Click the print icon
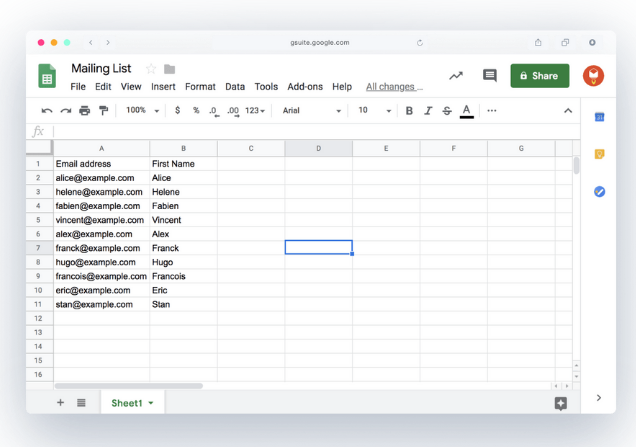This screenshot has width=636, height=447. point(84,111)
